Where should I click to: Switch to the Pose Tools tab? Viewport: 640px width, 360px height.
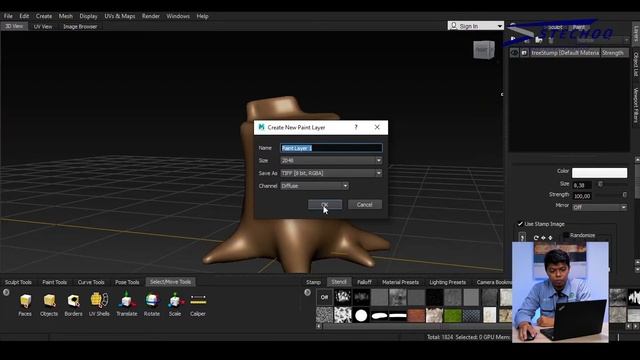(127, 282)
